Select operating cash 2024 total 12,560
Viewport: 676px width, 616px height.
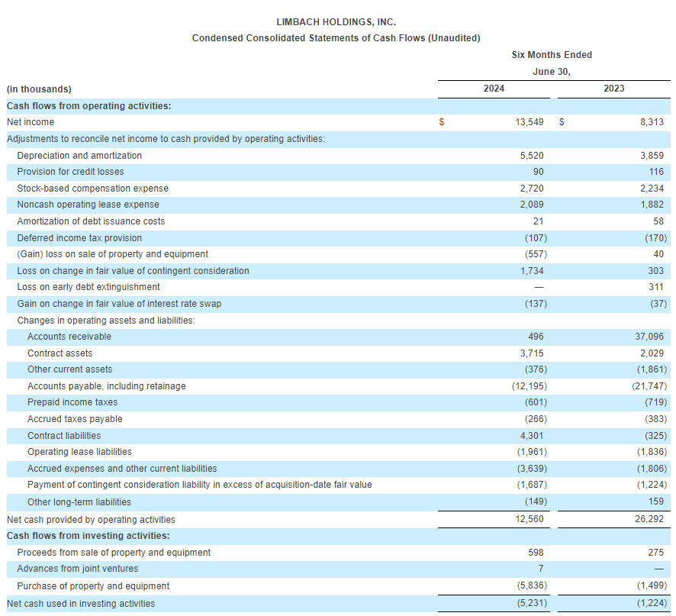tap(530, 519)
